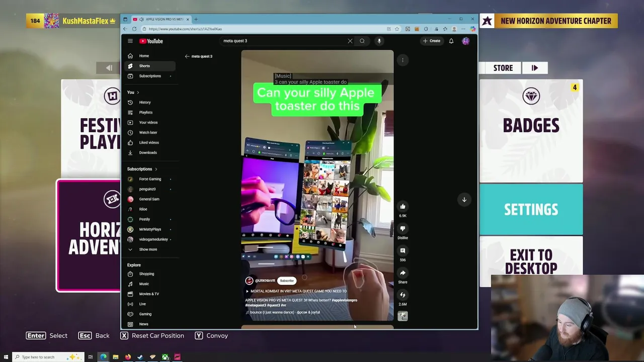
Task: Open Subscriptions feed in the sidebar
Action: 150,76
